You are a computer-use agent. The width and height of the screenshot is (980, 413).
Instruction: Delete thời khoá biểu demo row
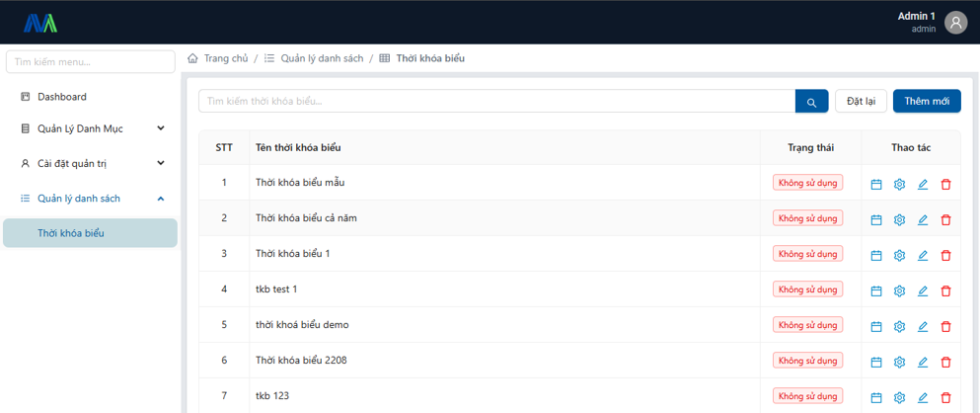(945, 327)
